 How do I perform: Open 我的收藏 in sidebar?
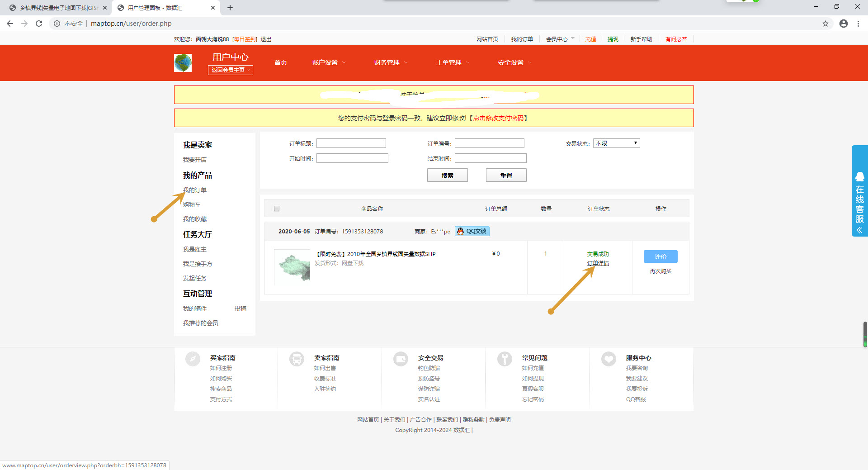click(x=195, y=219)
